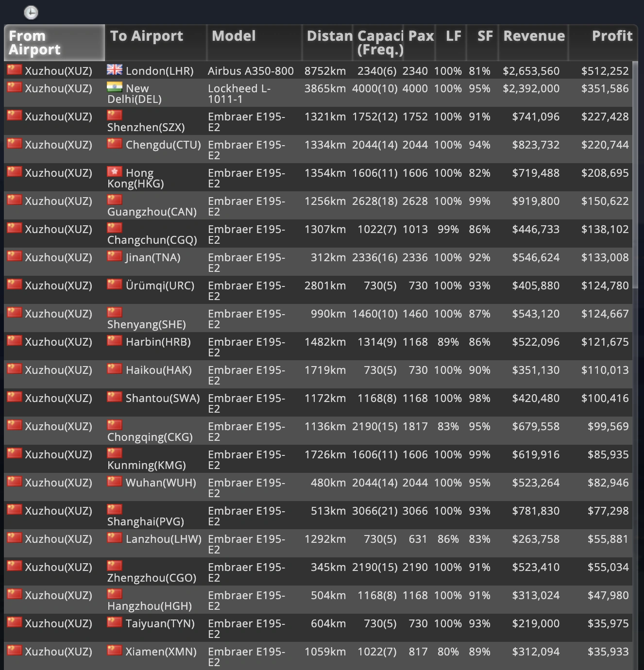
Task: Select the Taiyuan(TYN) route row
Action: tap(318, 628)
